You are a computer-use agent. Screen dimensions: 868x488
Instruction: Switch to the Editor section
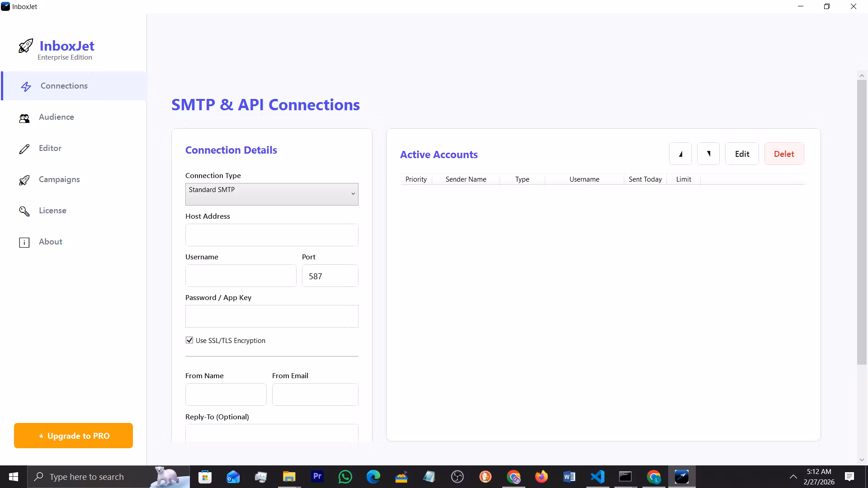click(74, 148)
